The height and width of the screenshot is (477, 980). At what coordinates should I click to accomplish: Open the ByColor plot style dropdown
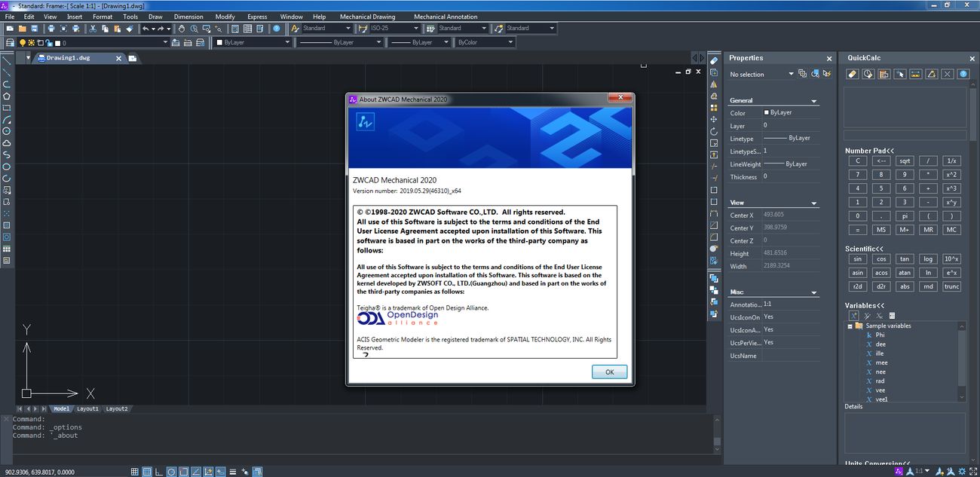(x=485, y=43)
